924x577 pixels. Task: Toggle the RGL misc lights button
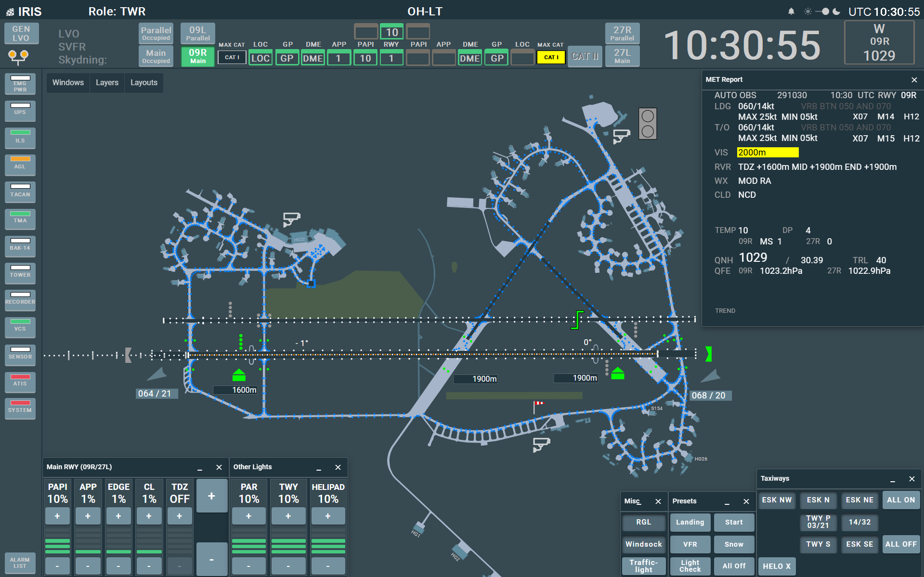[x=643, y=522]
